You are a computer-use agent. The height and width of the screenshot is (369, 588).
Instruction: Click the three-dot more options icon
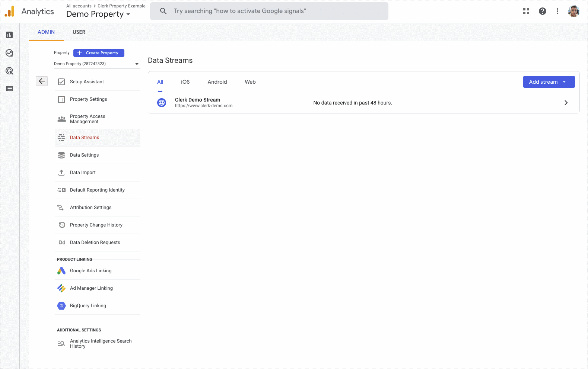pos(557,11)
